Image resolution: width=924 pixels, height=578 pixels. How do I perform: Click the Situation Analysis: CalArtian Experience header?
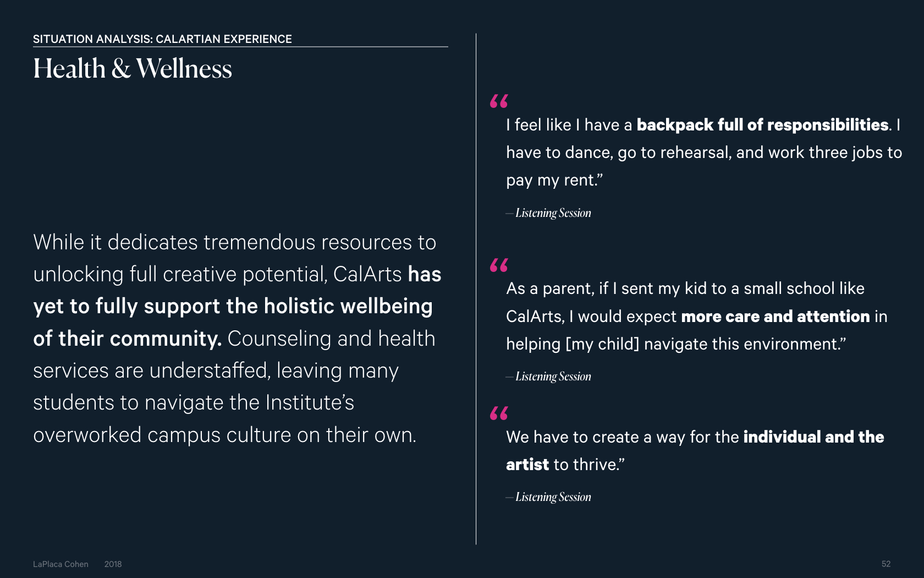162,39
